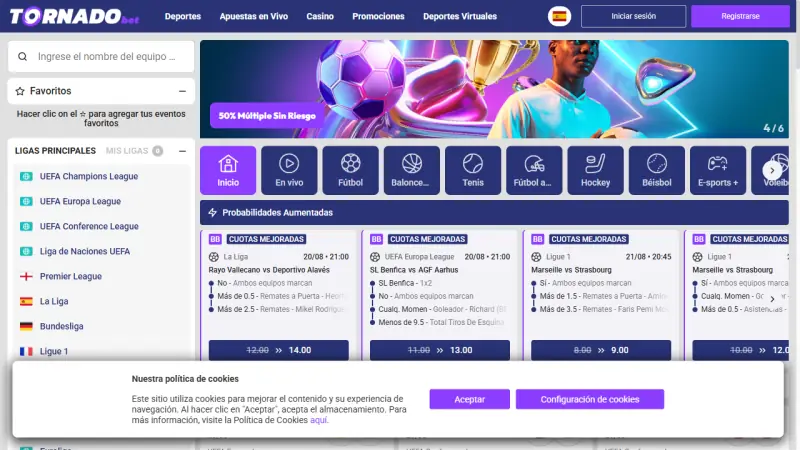Select the Béisbol category icon
Screen dimensions: 800x450
click(657, 170)
